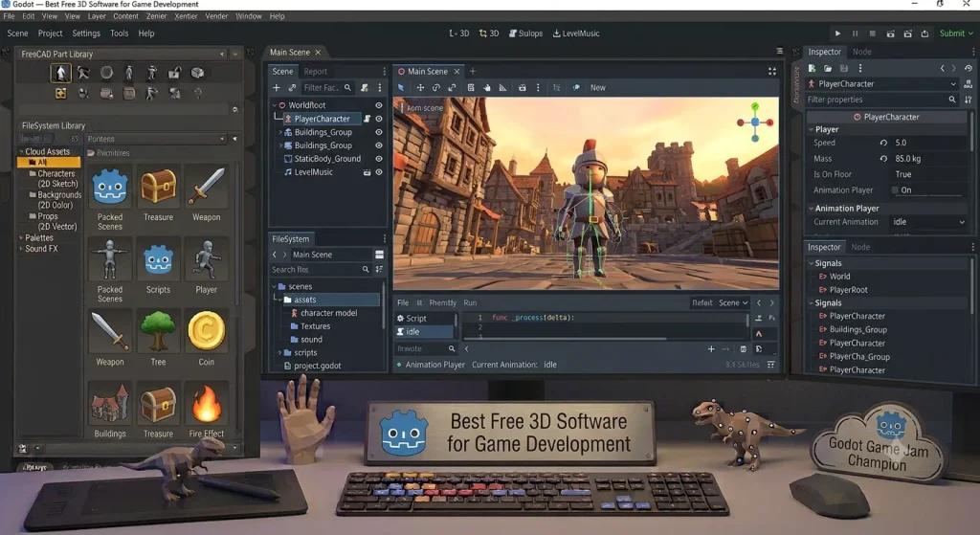Select the Scale tool in viewport toolbar
The width and height of the screenshot is (980, 535).
pos(452,87)
